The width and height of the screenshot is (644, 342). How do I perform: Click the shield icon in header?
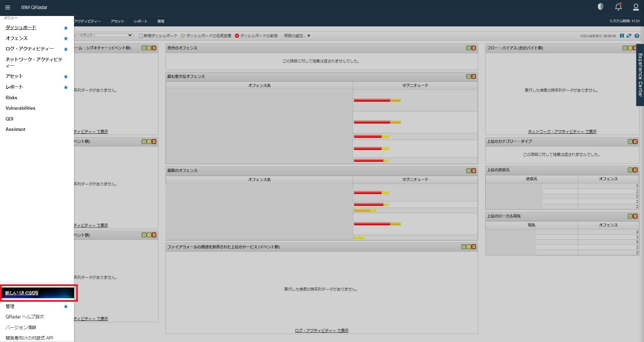(x=601, y=7)
